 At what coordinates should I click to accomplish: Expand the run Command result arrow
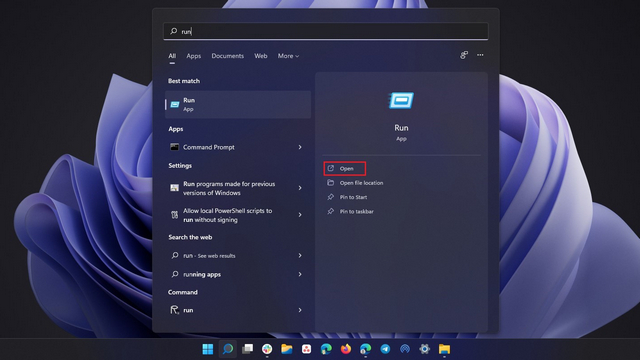pos(300,310)
